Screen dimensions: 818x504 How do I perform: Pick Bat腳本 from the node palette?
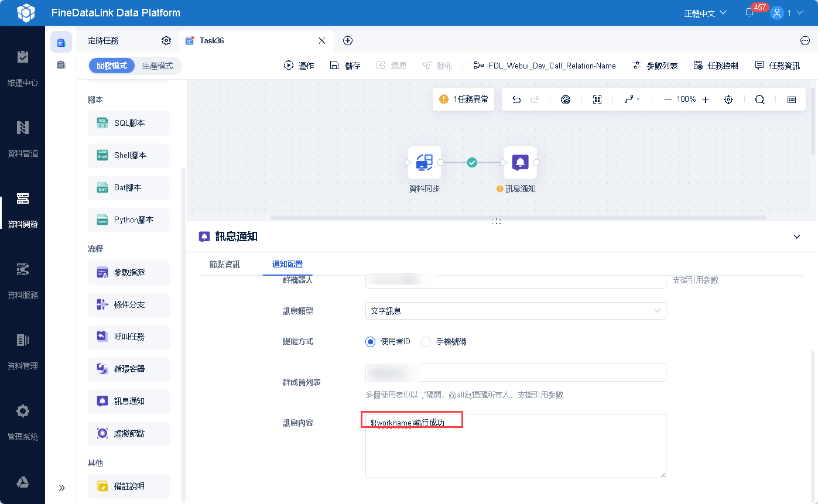tap(129, 188)
